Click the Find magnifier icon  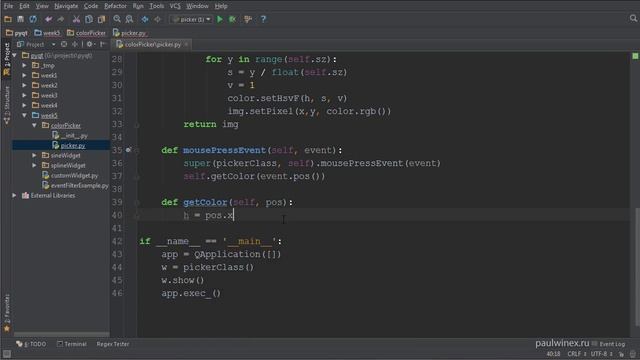pyautogui.click(x=117, y=19)
